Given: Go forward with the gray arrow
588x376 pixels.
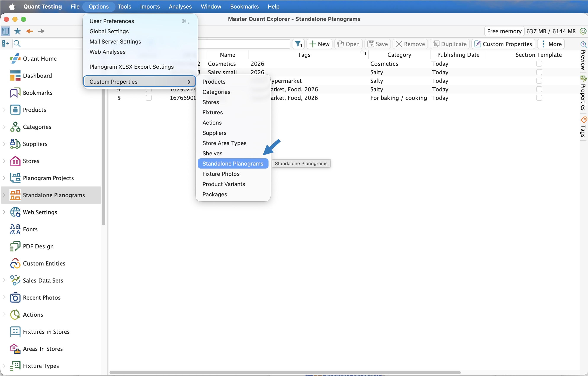Looking at the screenshot, I should pyautogui.click(x=41, y=31).
